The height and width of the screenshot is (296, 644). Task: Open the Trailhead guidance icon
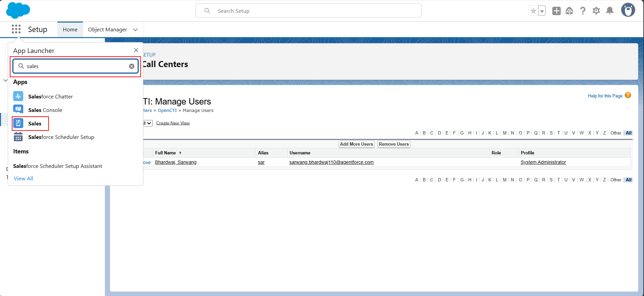[569, 11]
